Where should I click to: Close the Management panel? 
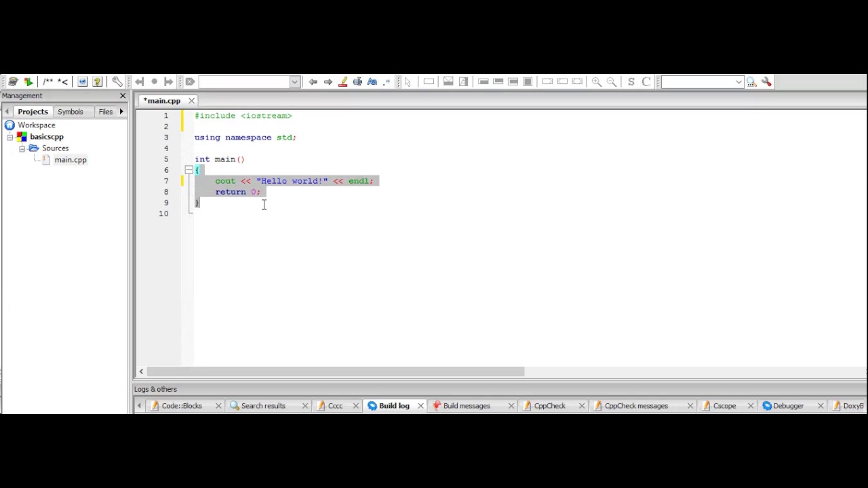click(123, 96)
